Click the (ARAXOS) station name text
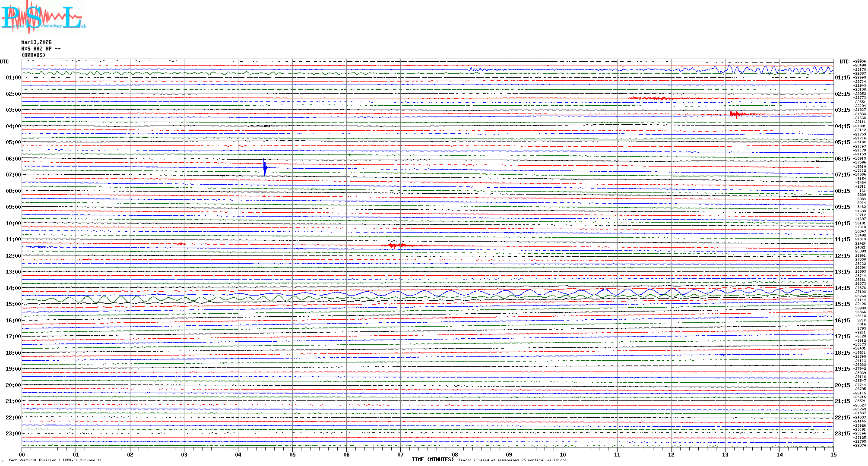This screenshot has height=466, width=868. point(33,55)
